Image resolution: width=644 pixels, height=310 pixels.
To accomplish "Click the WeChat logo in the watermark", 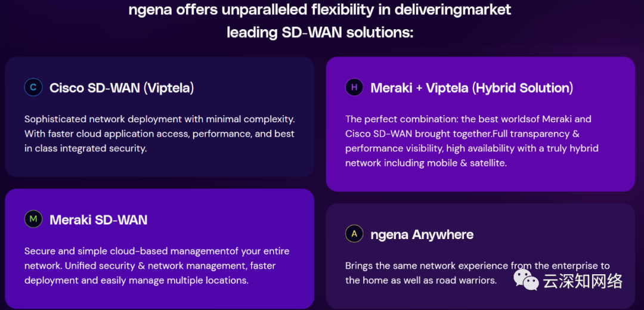I will tap(526, 279).
